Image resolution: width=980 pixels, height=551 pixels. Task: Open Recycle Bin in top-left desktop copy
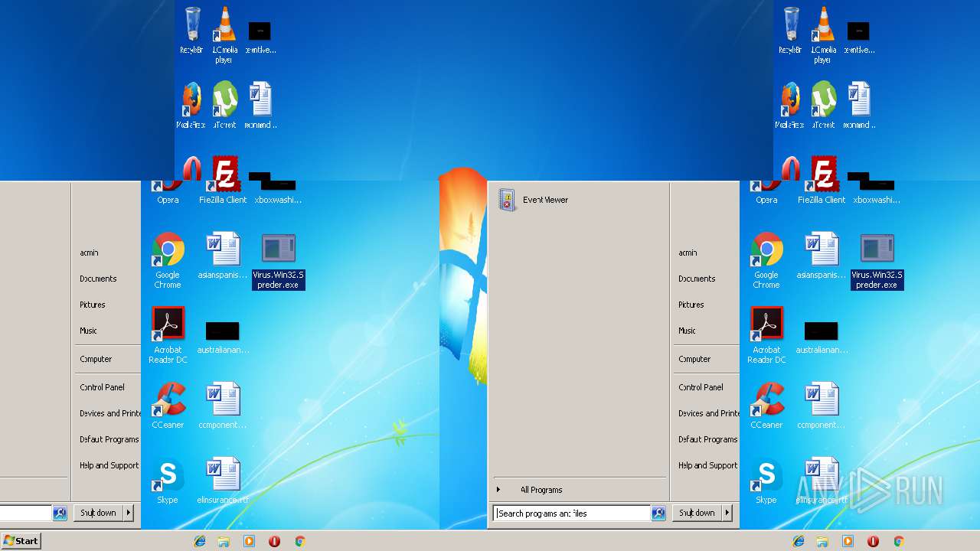click(192, 31)
